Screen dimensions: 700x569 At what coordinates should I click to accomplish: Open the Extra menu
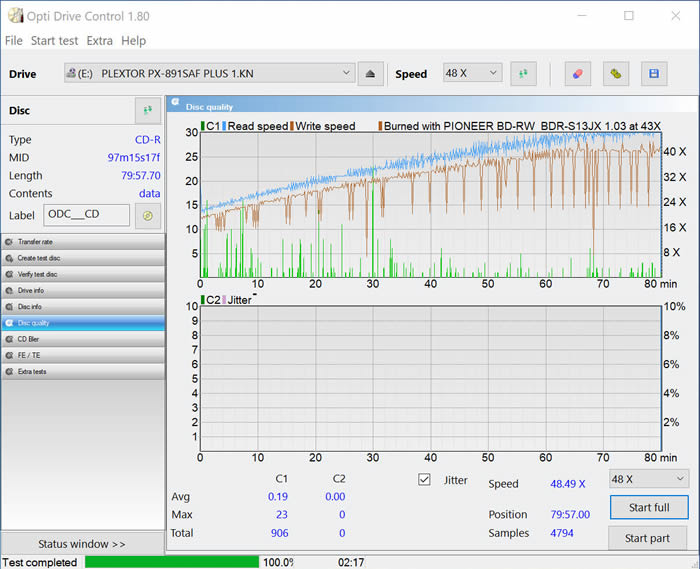point(99,41)
